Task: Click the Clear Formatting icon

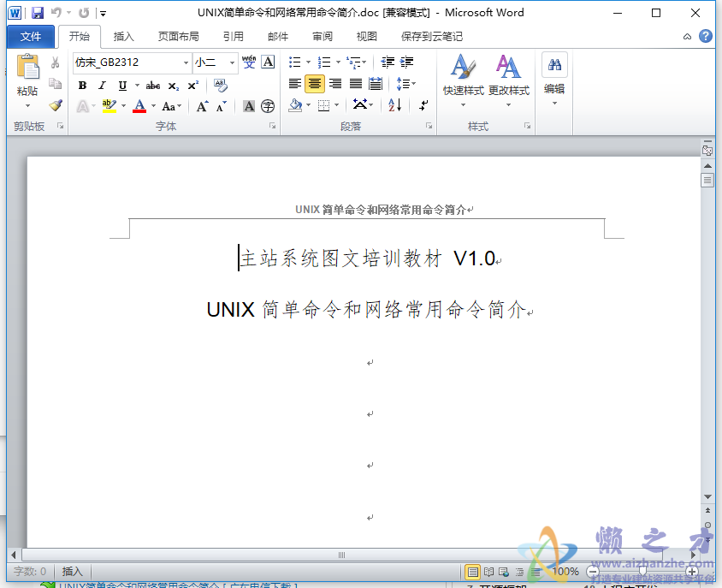Action: tap(221, 86)
